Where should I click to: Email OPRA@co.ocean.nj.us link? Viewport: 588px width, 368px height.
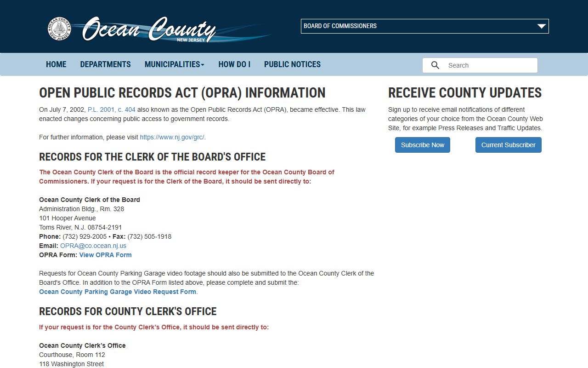(93, 246)
